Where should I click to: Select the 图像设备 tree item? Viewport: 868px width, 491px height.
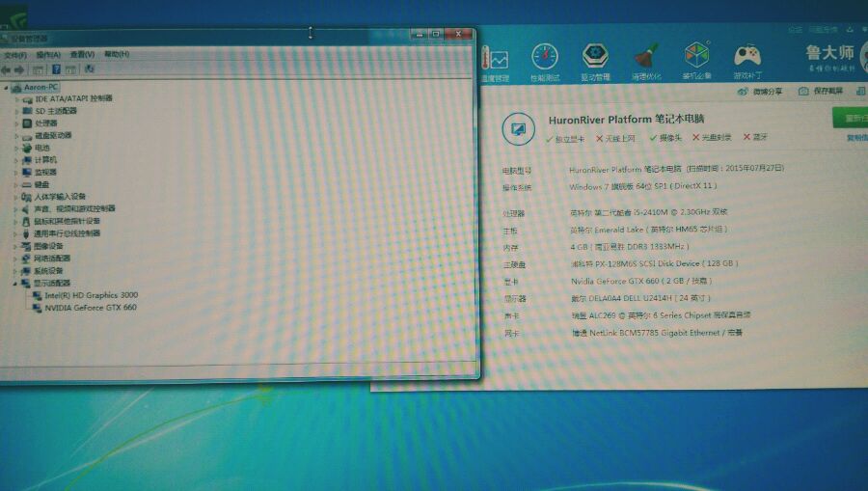click(48, 246)
